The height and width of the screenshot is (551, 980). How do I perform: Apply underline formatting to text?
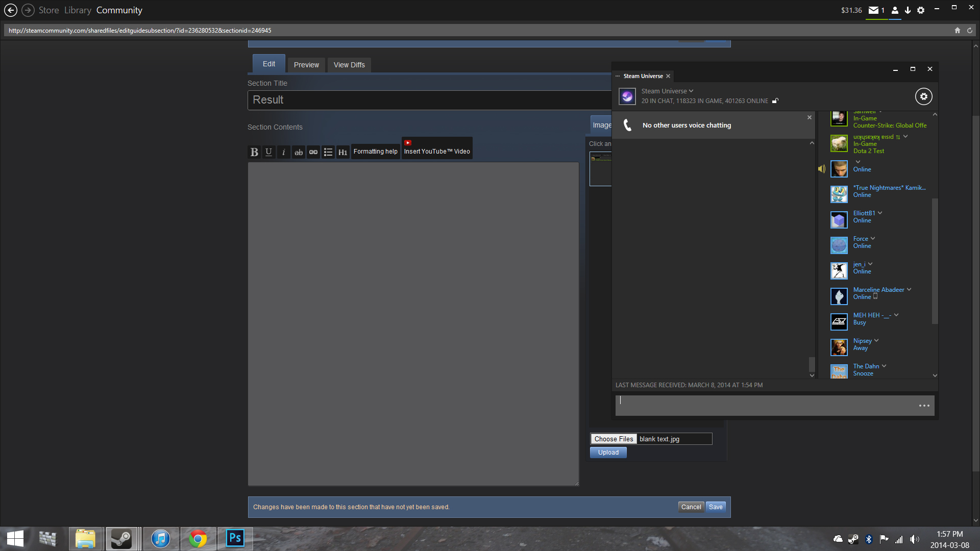click(268, 152)
